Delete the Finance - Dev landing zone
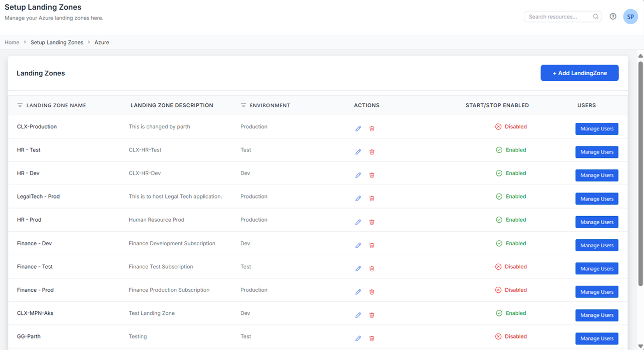The height and width of the screenshot is (350, 644). click(372, 245)
